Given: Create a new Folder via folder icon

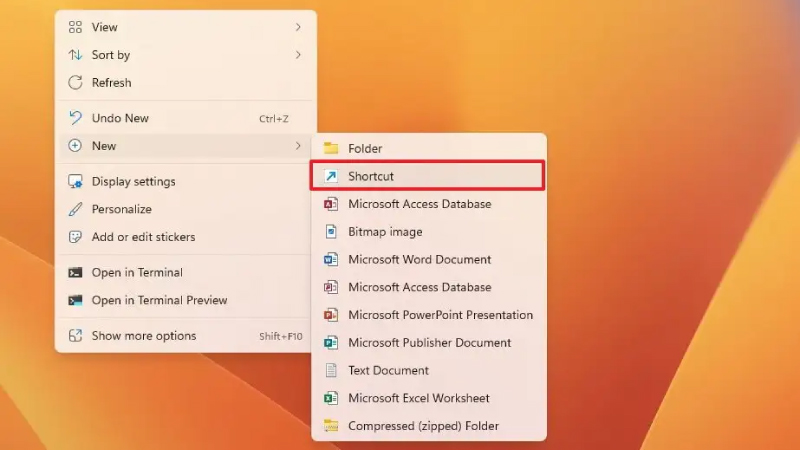Looking at the screenshot, I should [x=331, y=148].
